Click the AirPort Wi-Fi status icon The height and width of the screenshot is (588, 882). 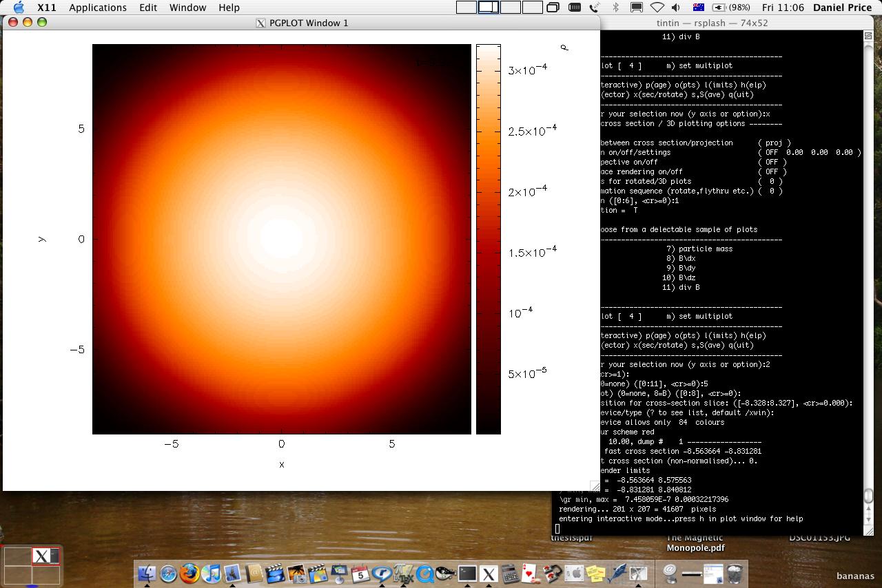point(657,8)
